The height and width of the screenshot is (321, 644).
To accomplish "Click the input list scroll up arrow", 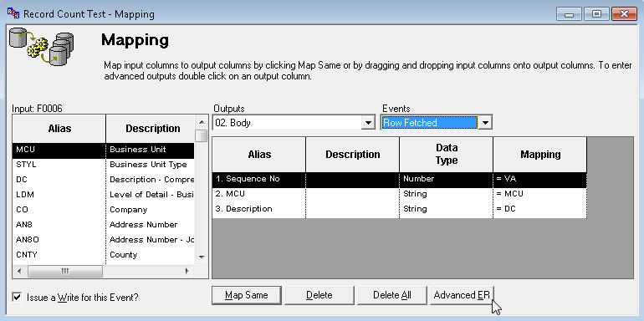I will pos(202,122).
